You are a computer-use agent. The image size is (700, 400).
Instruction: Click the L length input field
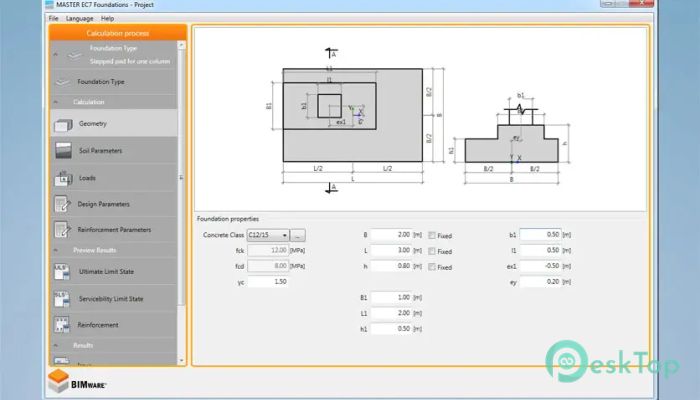pos(391,250)
